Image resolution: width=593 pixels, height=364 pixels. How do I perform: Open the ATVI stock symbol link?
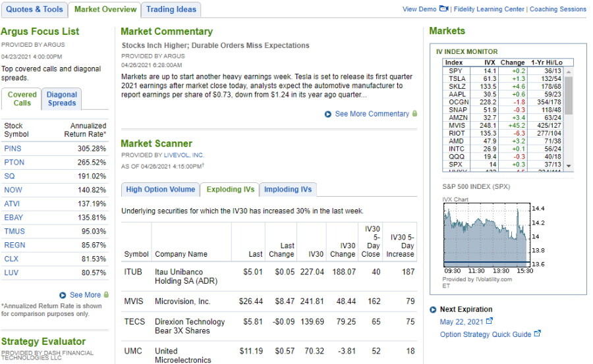point(12,204)
